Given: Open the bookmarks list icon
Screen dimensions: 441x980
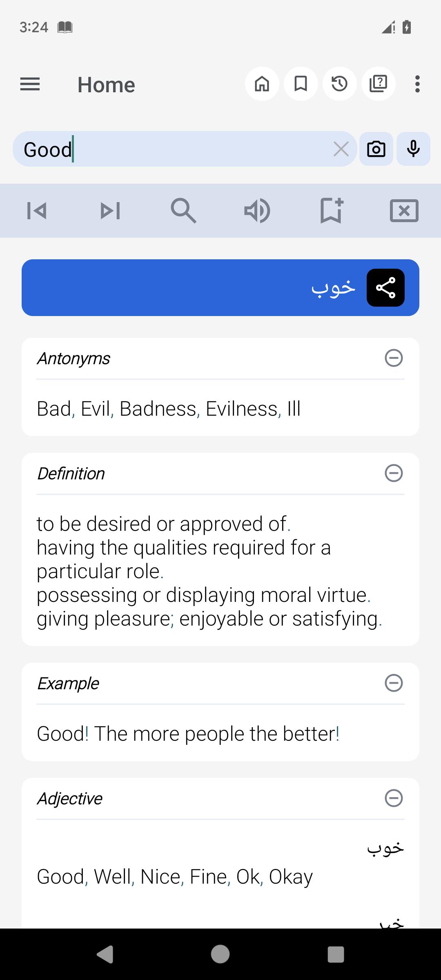Looking at the screenshot, I should [301, 84].
